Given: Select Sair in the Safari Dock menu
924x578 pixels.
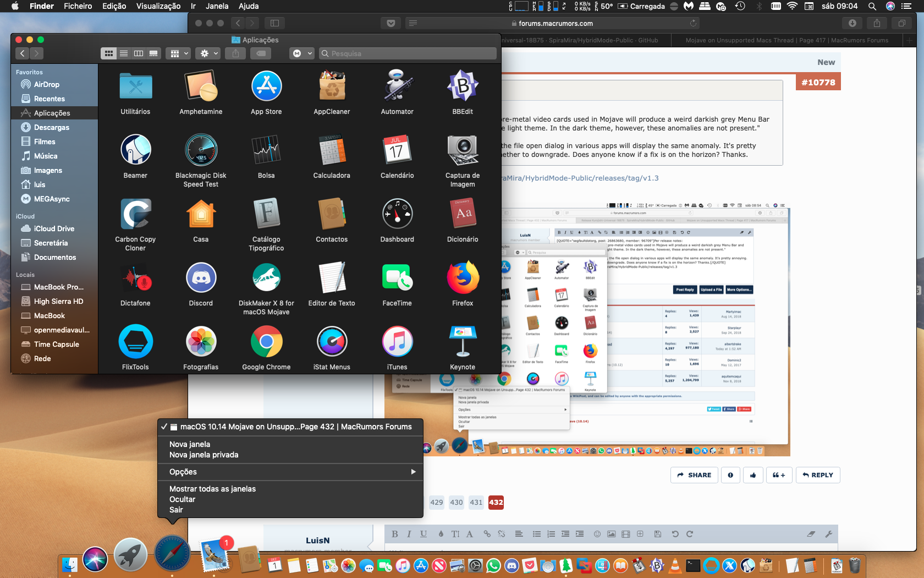Looking at the screenshot, I should click(x=176, y=510).
